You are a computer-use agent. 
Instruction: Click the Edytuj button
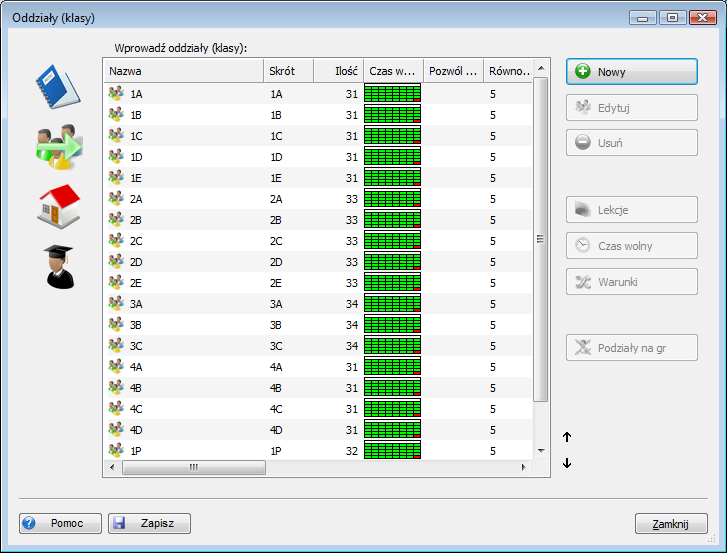[631, 108]
